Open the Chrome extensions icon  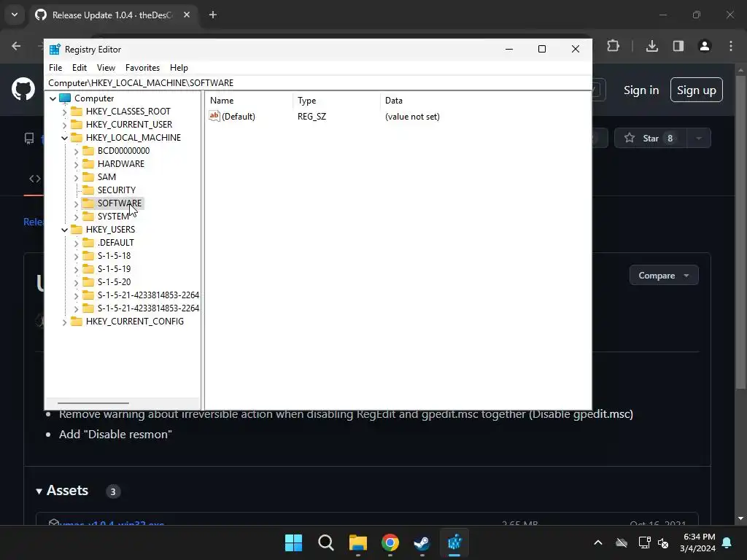(x=613, y=46)
